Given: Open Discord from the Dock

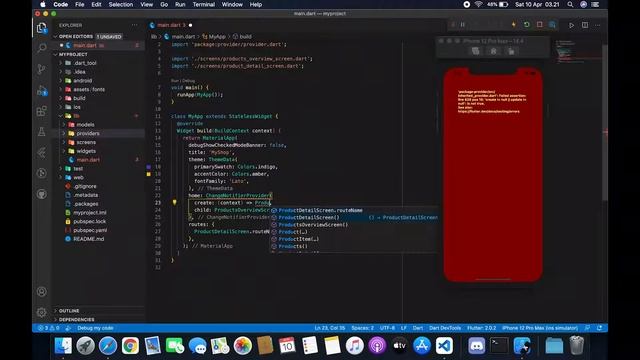Looking at the screenshot, I should pos(476,346).
